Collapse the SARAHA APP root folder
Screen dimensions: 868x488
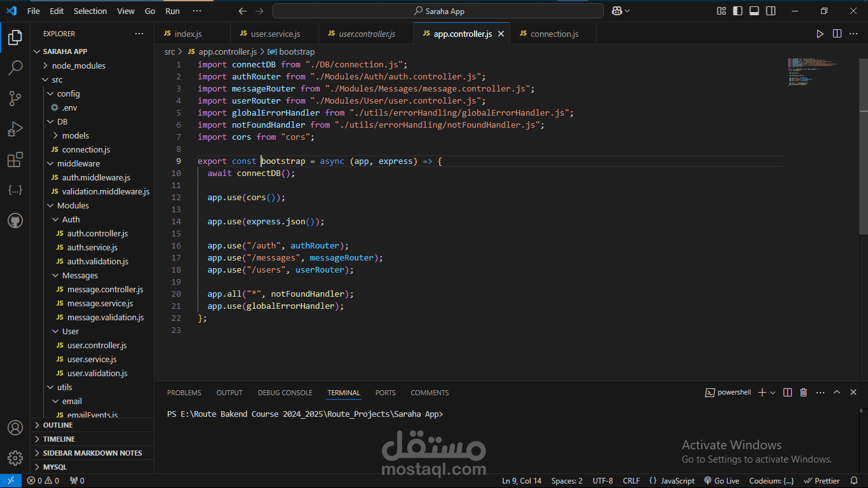(93, 51)
